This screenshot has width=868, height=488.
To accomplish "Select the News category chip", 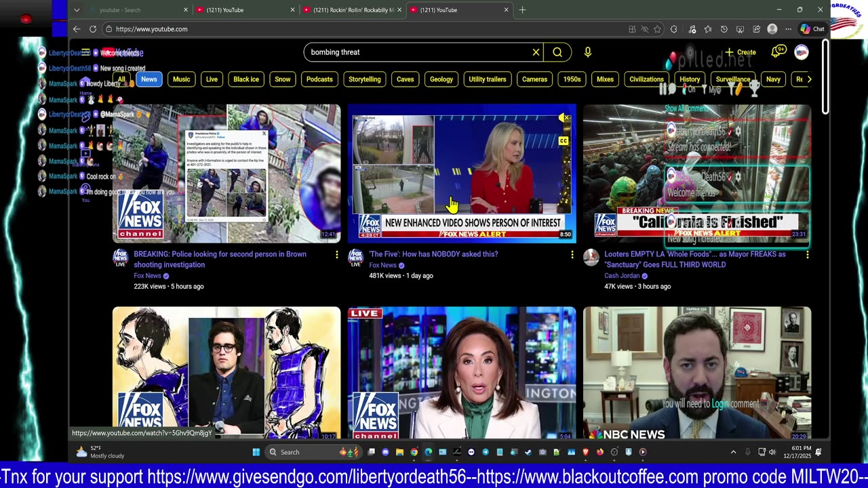I will [149, 79].
